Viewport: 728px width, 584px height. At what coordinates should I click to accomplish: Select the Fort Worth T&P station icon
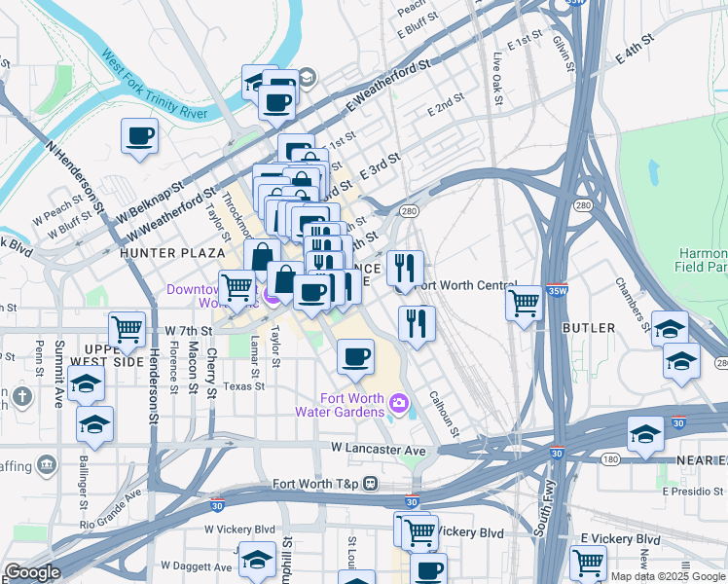pyautogui.click(x=370, y=484)
